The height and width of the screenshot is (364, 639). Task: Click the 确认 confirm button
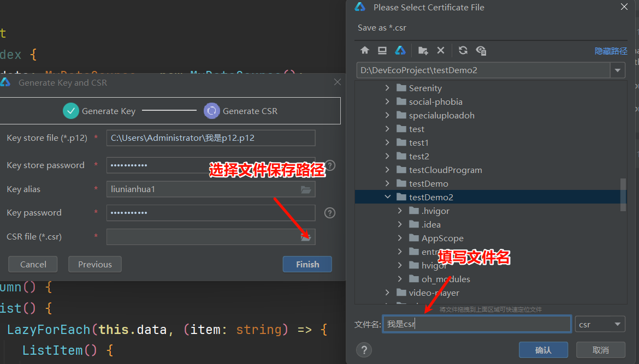543,350
